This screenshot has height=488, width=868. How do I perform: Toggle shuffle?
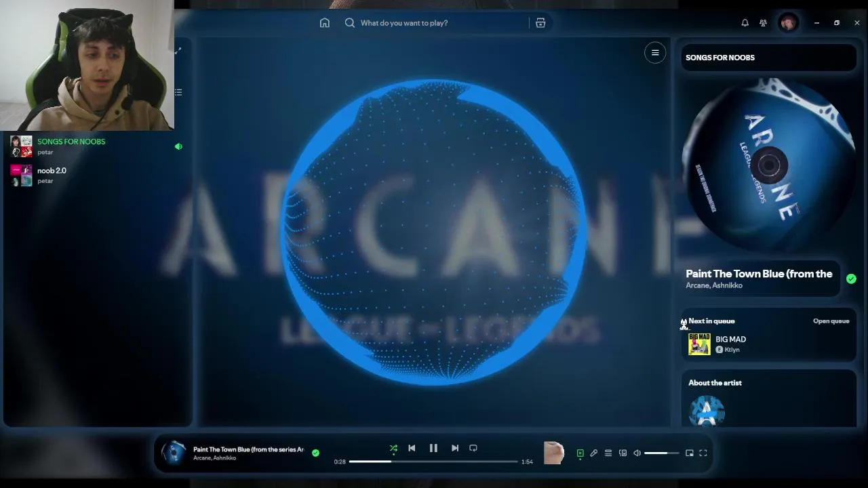(x=393, y=448)
